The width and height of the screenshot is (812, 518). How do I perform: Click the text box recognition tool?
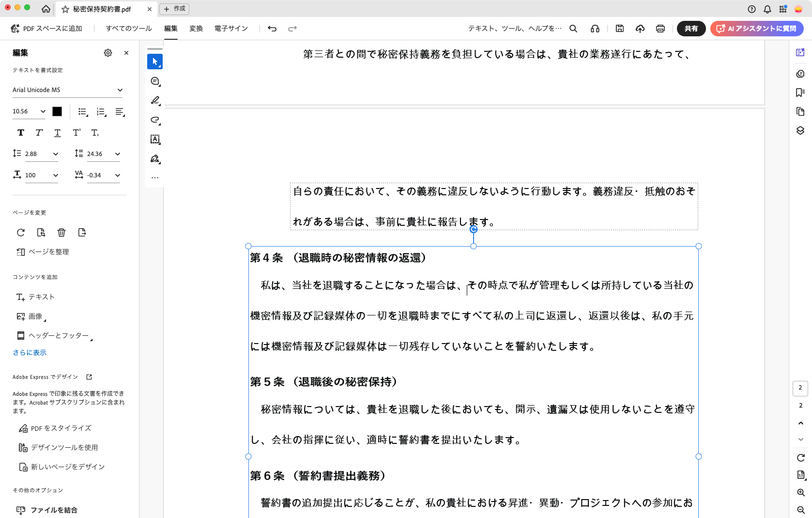pos(155,140)
